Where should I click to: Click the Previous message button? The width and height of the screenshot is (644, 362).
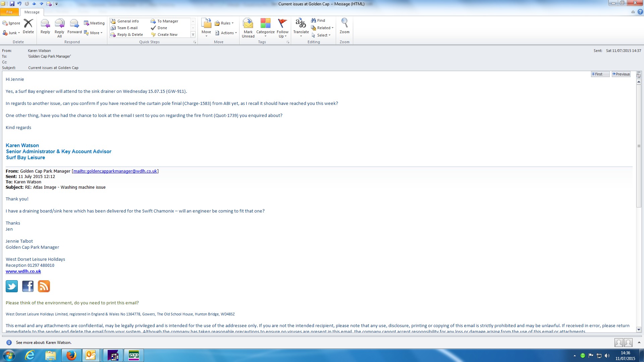pos(621,74)
